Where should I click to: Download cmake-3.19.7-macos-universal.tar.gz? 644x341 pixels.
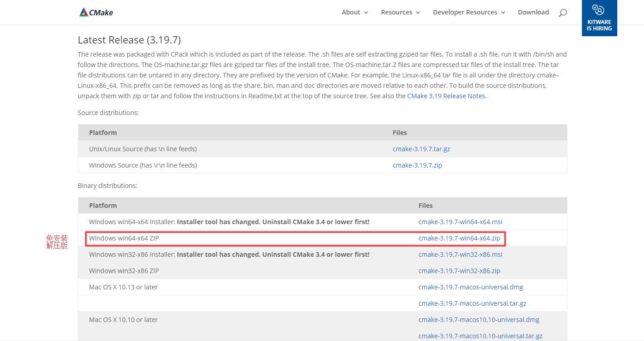472,303
